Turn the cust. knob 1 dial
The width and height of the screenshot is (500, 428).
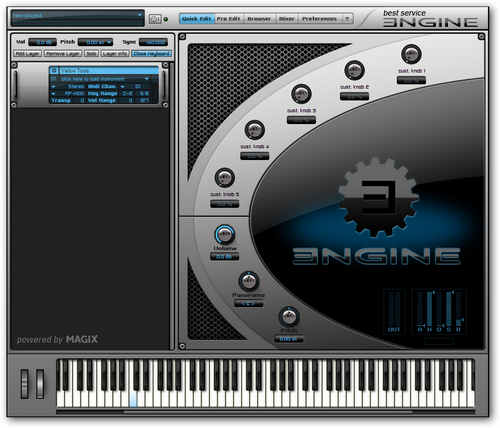411,54
